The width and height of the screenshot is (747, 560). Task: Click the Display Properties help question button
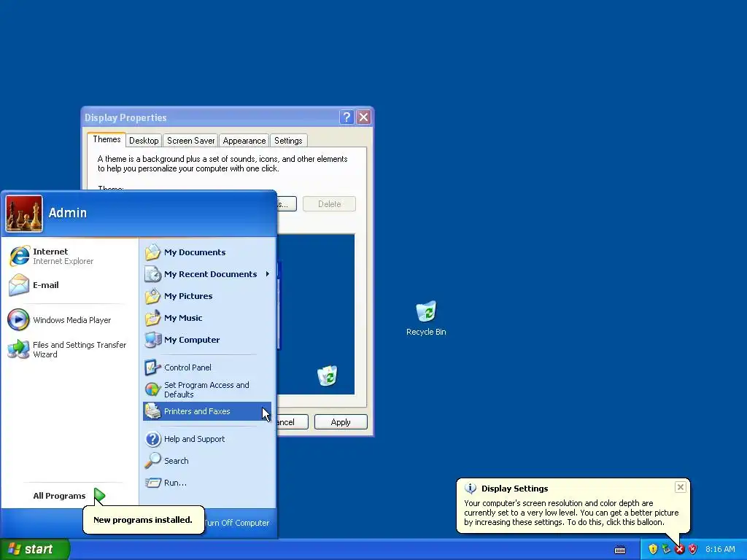coord(347,117)
